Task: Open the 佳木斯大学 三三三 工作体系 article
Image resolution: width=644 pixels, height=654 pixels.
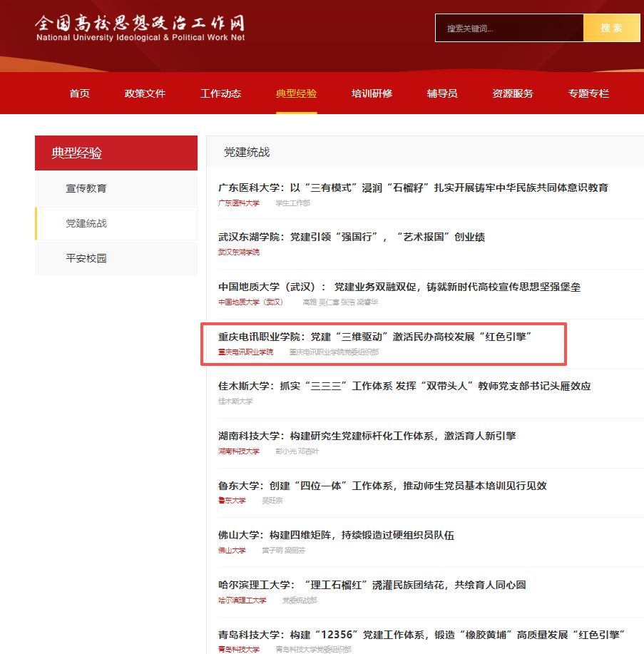Action: pyautogui.click(x=404, y=386)
